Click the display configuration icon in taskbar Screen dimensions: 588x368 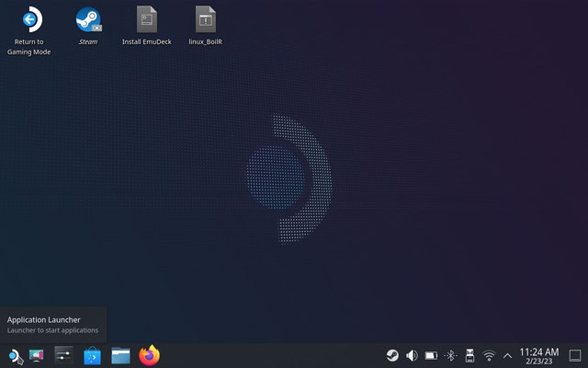(38, 355)
